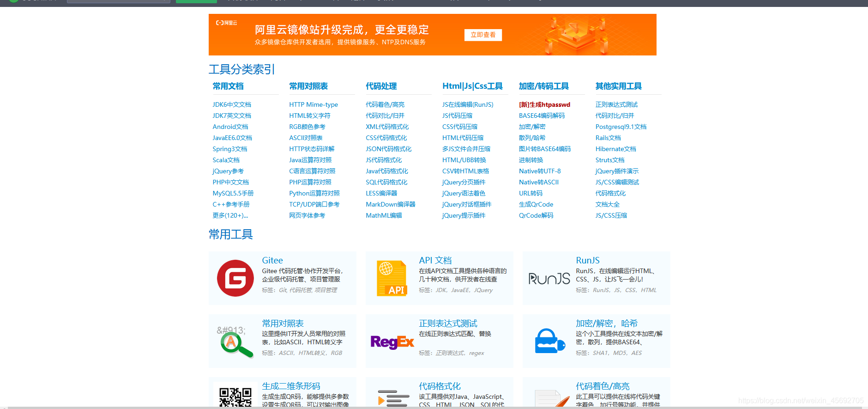The width and height of the screenshot is (868, 409).
Task: Open 代码着色/高亮 link in 代码处理
Action: point(385,104)
